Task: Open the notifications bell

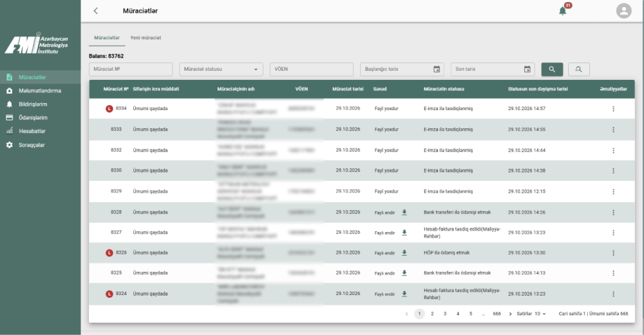Action: pos(563,11)
